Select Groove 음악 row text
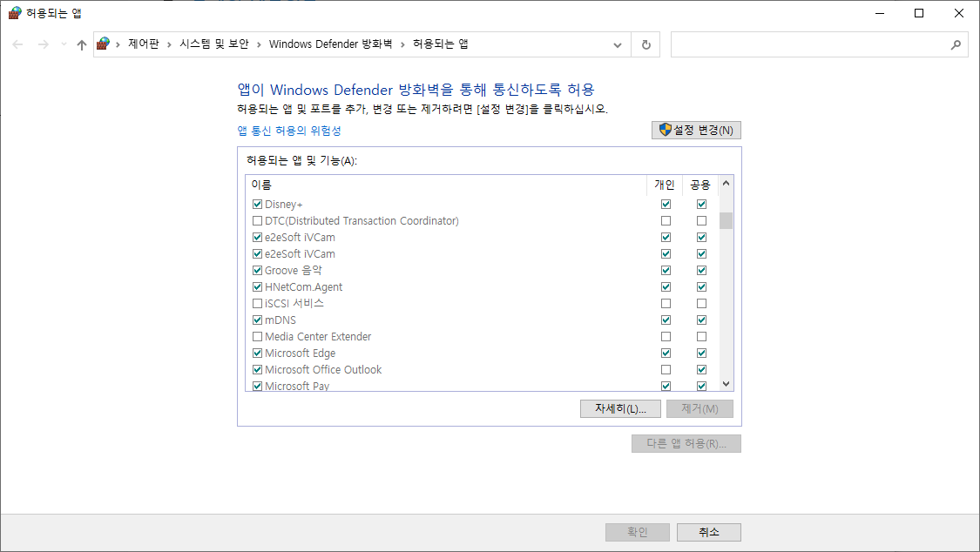 click(x=293, y=271)
